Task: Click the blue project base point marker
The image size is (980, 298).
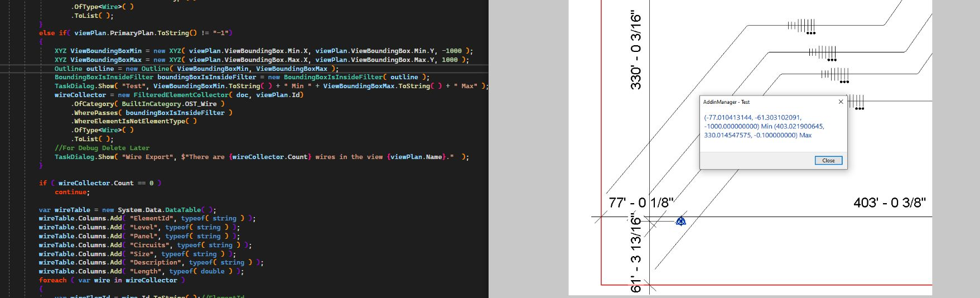Action: click(680, 222)
